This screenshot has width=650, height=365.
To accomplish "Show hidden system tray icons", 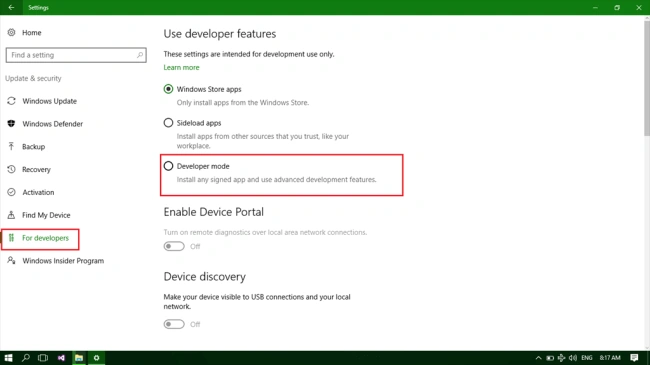I will [x=538, y=358].
